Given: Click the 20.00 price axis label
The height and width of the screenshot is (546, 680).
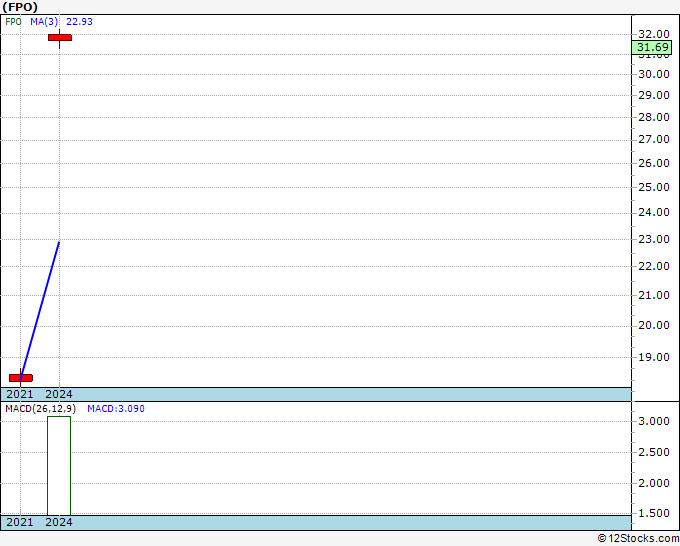Looking at the screenshot, I should coord(654,326).
